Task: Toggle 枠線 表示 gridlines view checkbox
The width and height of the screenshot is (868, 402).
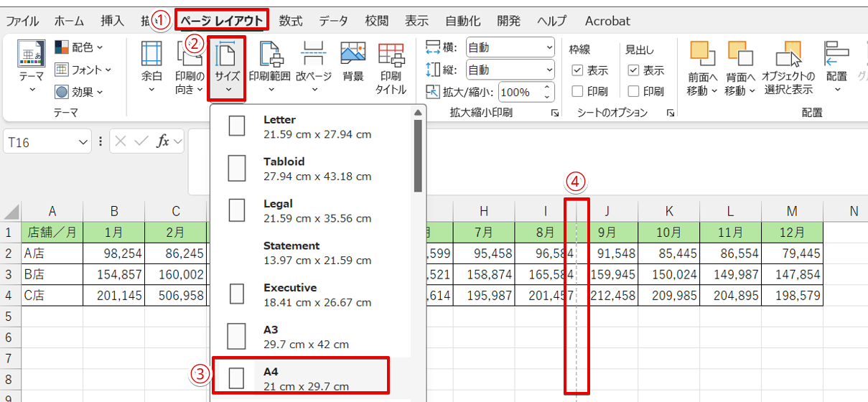Action: pos(577,70)
